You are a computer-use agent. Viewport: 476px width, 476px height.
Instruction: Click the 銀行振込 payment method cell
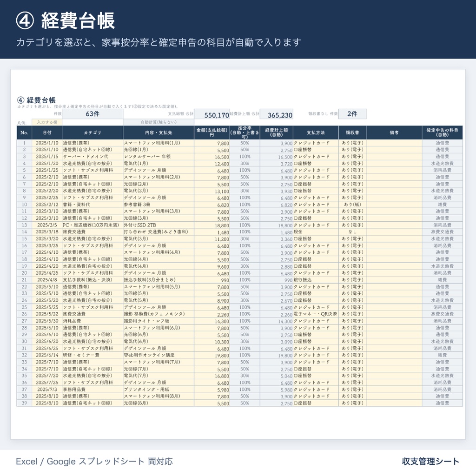point(316,280)
